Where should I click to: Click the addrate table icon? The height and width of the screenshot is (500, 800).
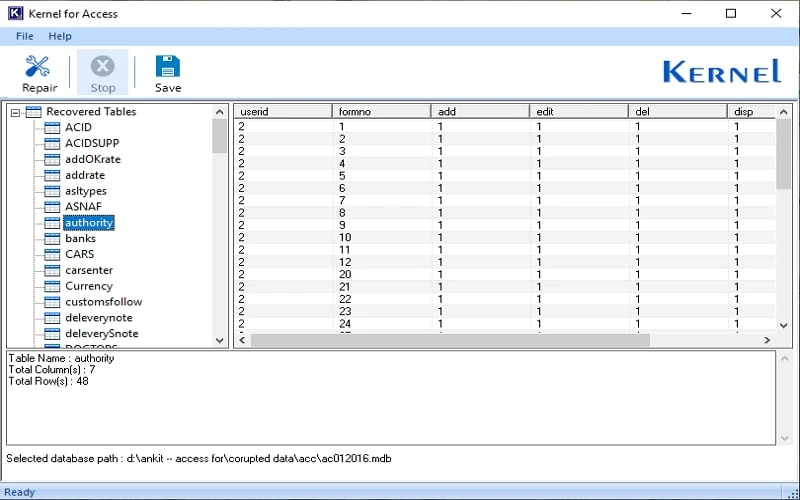click(x=52, y=176)
